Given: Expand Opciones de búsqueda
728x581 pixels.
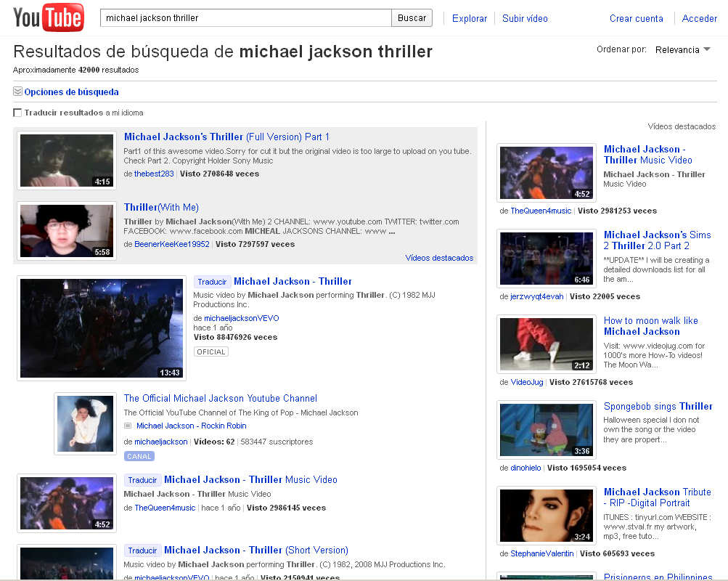Looking at the screenshot, I should pos(71,92).
